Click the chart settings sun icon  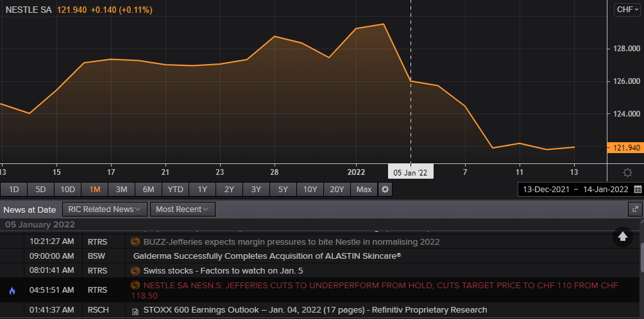coord(627,172)
